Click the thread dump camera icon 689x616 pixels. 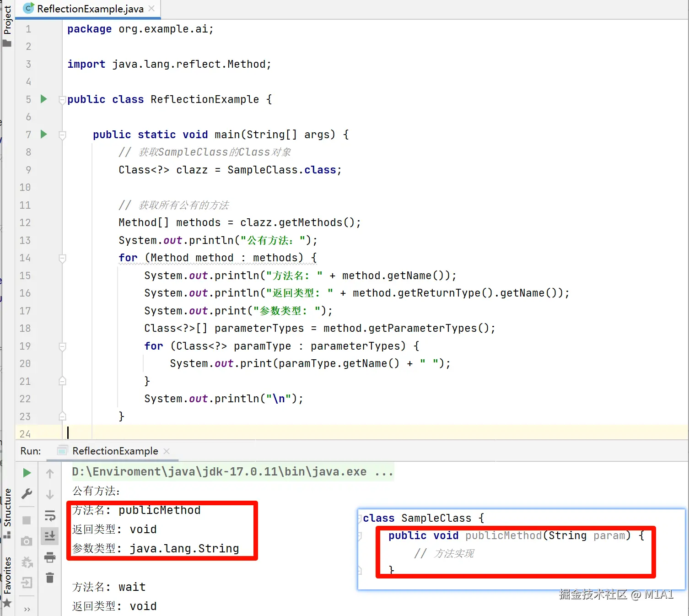click(x=27, y=541)
